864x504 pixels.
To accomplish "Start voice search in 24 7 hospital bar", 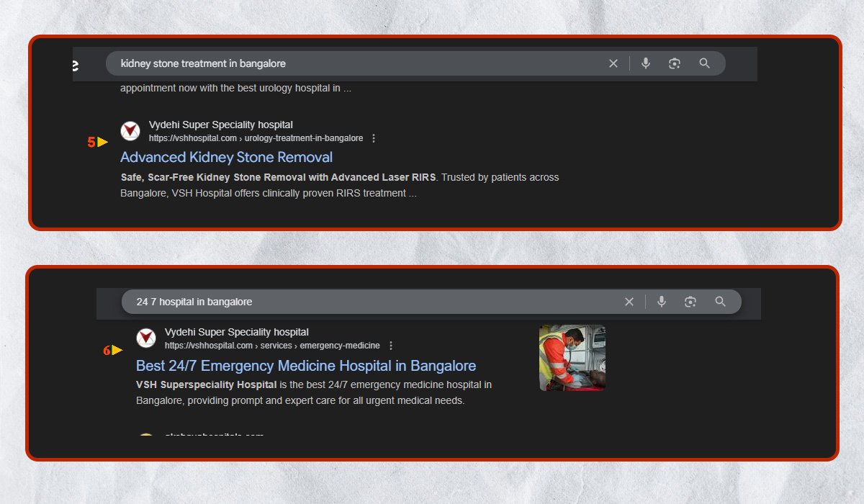I will 662,302.
